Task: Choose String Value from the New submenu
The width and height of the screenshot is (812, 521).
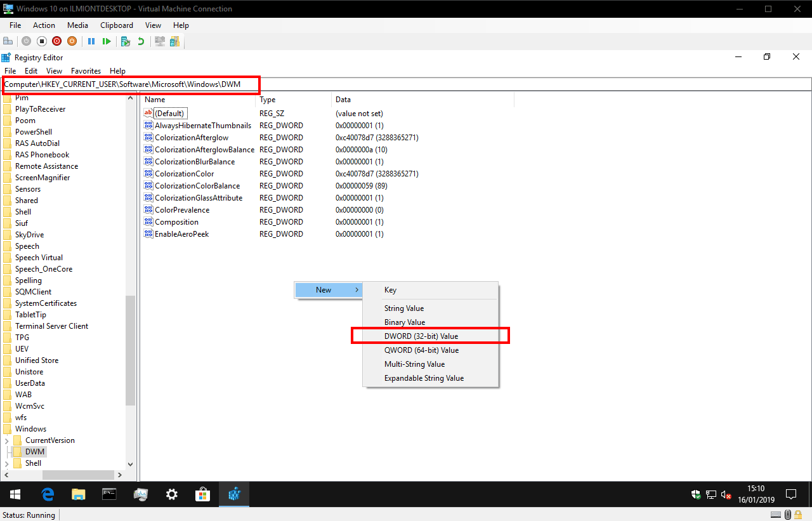Action: click(431, 308)
